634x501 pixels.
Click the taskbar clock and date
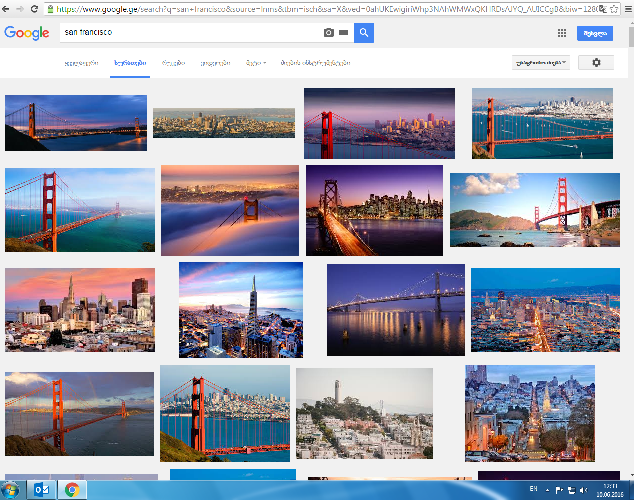coord(610,490)
